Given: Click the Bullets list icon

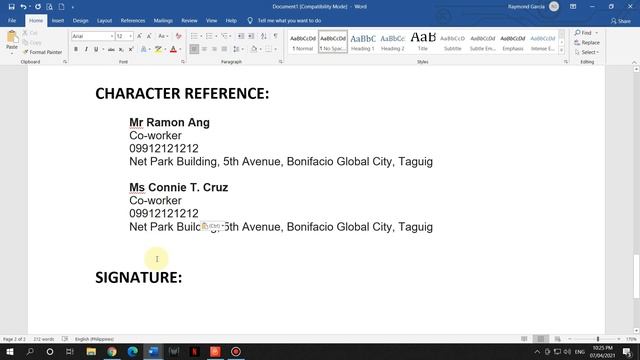Looking at the screenshot, I should (x=194, y=36).
